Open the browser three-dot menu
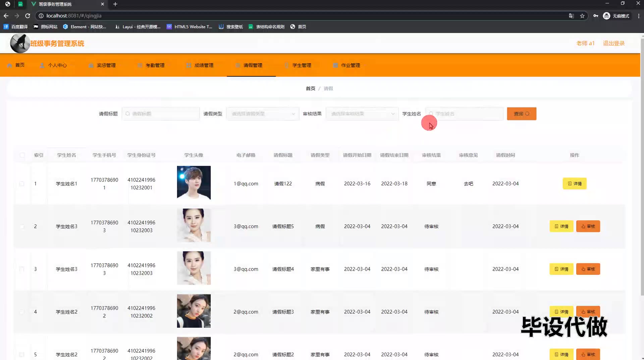 639,16
